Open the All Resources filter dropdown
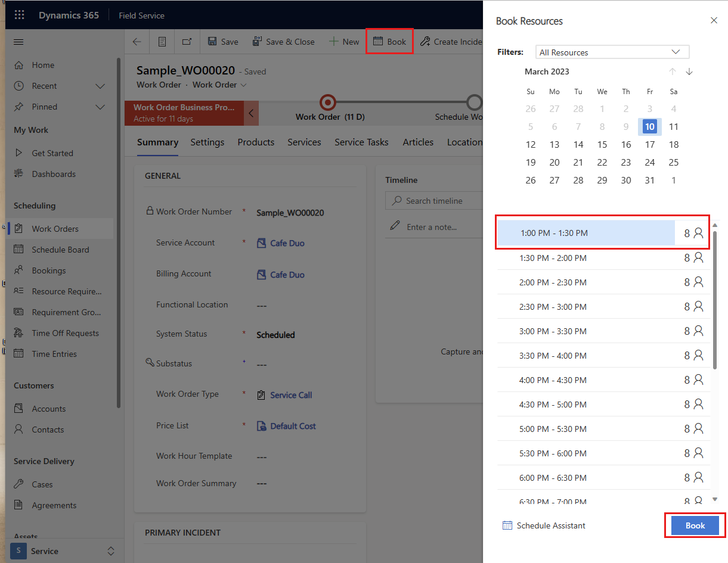The height and width of the screenshot is (563, 728). (x=612, y=52)
